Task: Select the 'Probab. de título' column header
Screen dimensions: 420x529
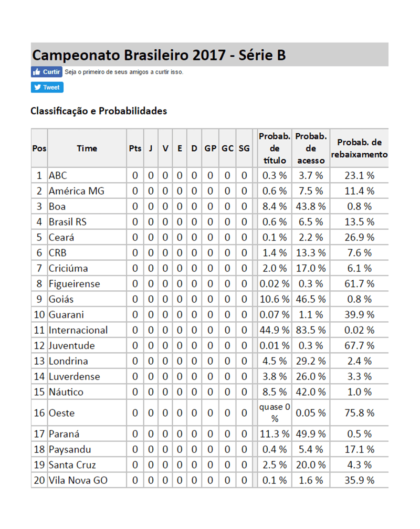Action: 274,149
